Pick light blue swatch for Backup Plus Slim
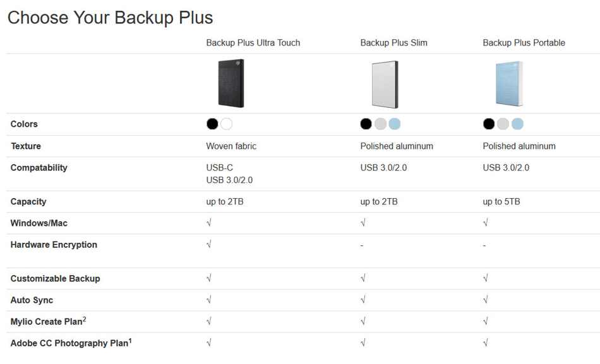Screen dimensions: 600x364 (x=395, y=124)
